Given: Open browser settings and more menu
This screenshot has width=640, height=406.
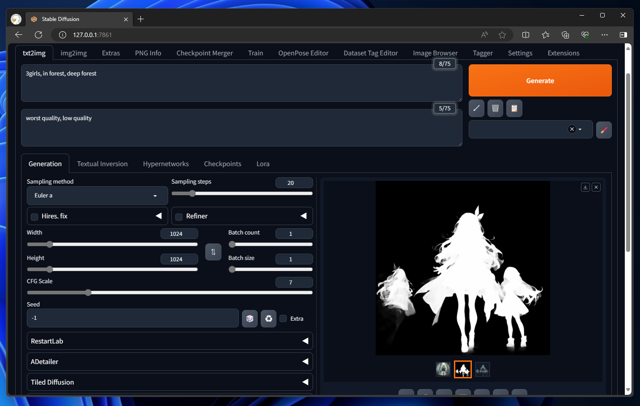Looking at the screenshot, I should pos(604,35).
